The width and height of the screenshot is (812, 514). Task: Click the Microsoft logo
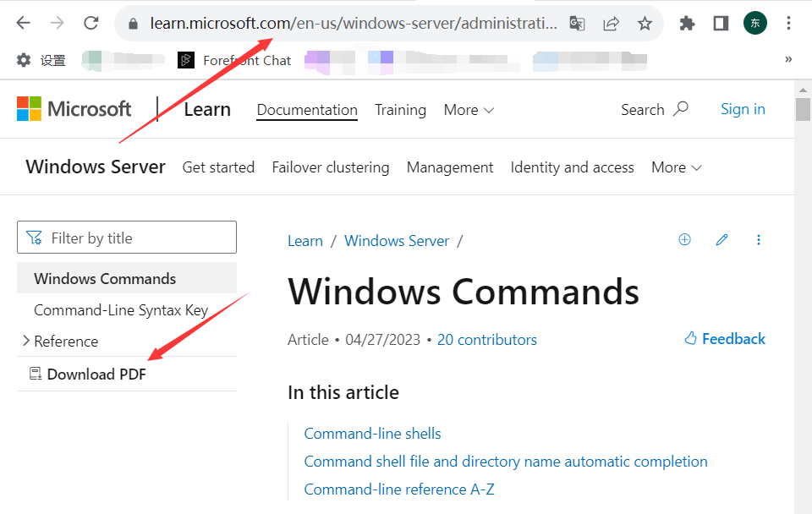[x=74, y=109]
